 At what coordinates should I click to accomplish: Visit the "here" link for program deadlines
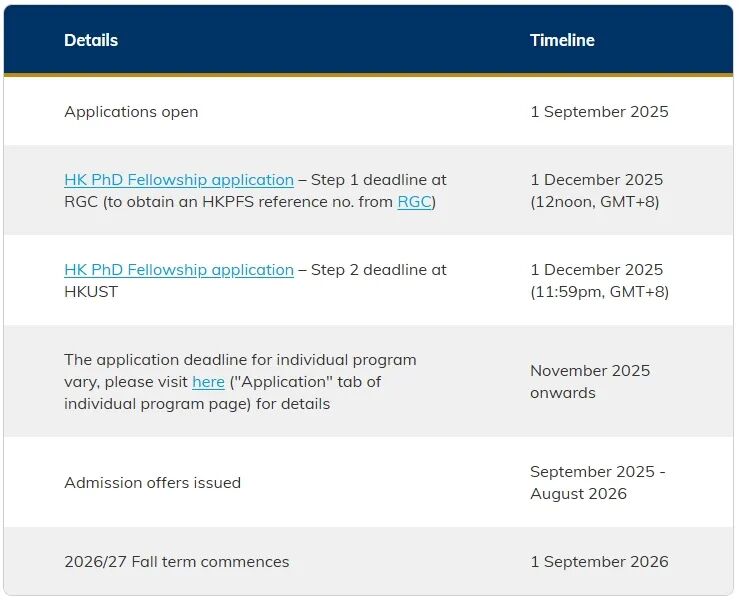[x=208, y=382]
